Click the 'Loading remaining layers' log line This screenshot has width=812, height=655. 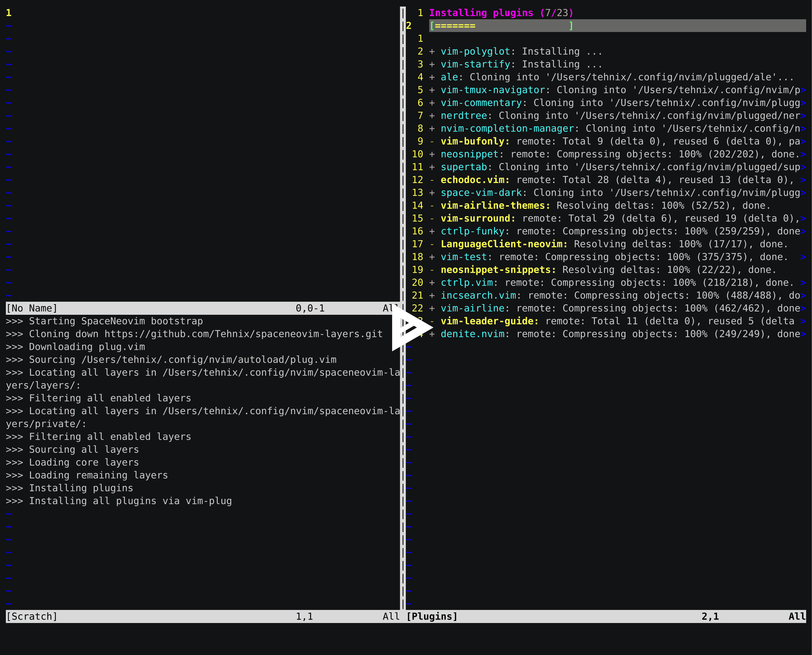pos(87,475)
